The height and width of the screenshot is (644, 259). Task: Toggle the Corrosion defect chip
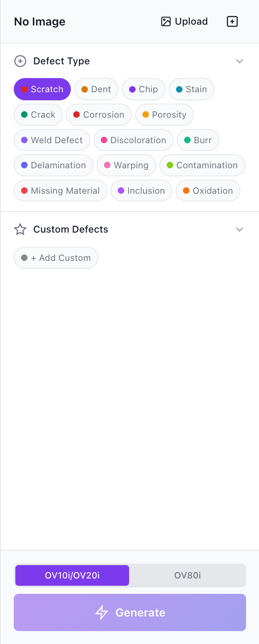(99, 115)
